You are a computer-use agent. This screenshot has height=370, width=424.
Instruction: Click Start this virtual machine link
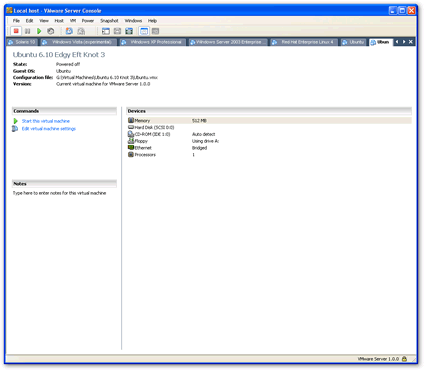46,121
